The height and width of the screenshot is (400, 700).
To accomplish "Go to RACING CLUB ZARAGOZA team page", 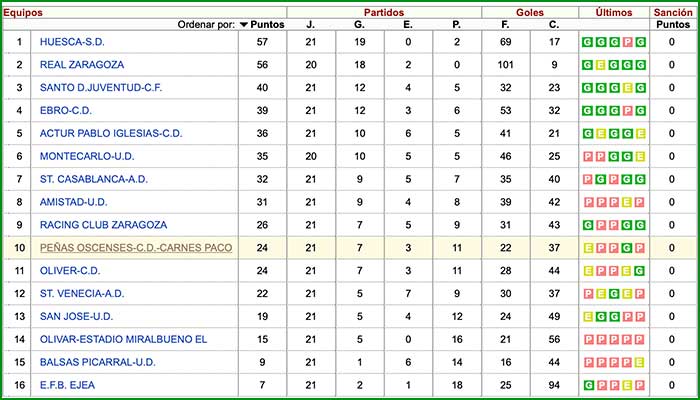I will point(103,225).
